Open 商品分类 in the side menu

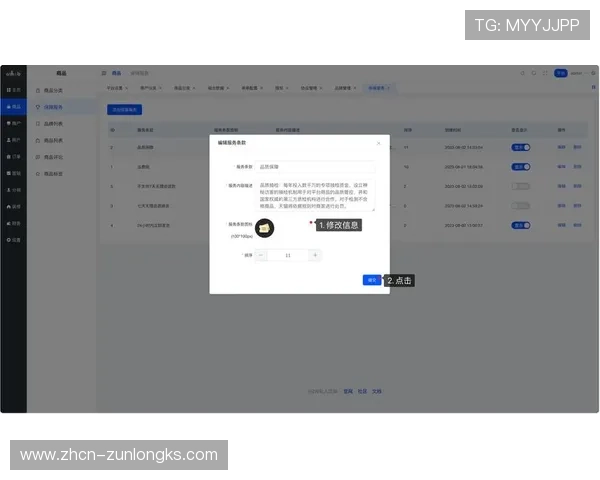pos(53,89)
